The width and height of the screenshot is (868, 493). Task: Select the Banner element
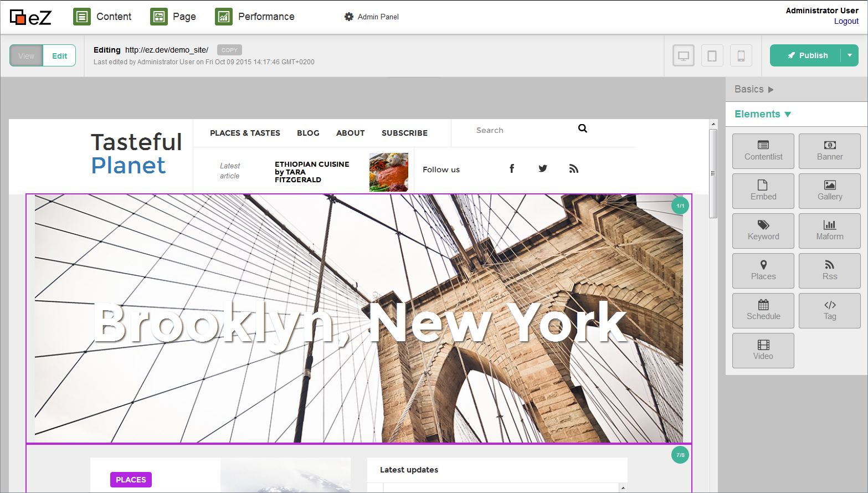tap(830, 151)
